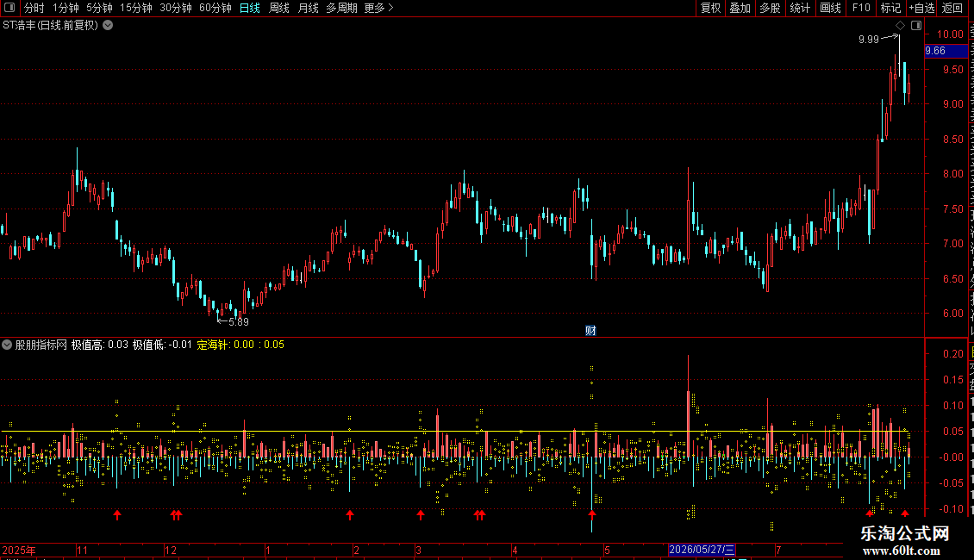Viewport: 974px width, 560px height.
Task: Select the 5分钟 period
Action: (99, 8)
